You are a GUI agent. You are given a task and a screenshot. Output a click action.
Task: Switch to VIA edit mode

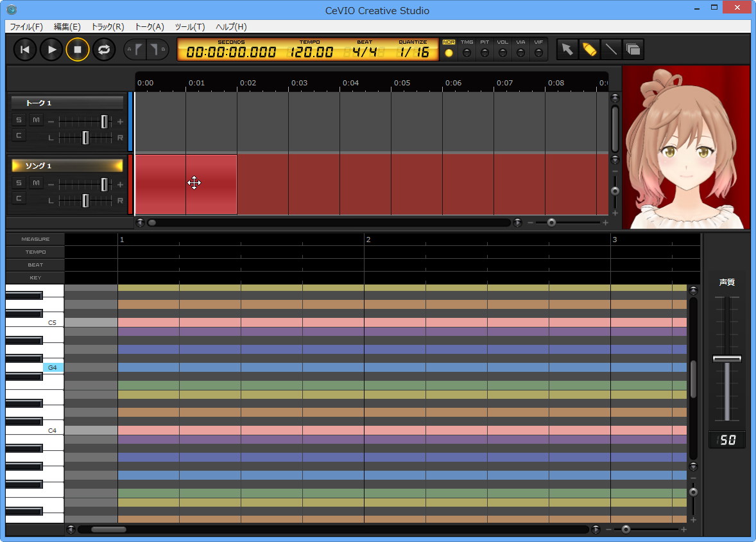tap(520, 49)
